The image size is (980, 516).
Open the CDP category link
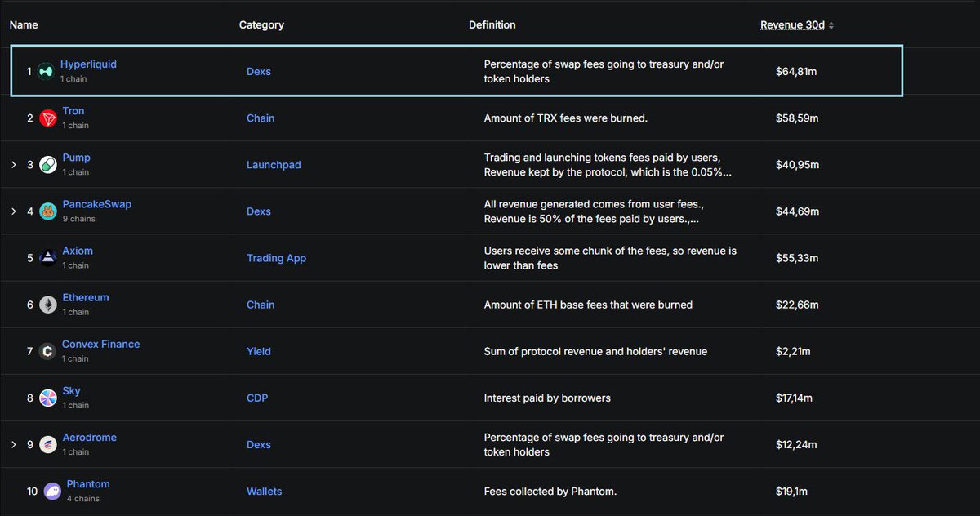pyautogui.click(x=257, y=398)
